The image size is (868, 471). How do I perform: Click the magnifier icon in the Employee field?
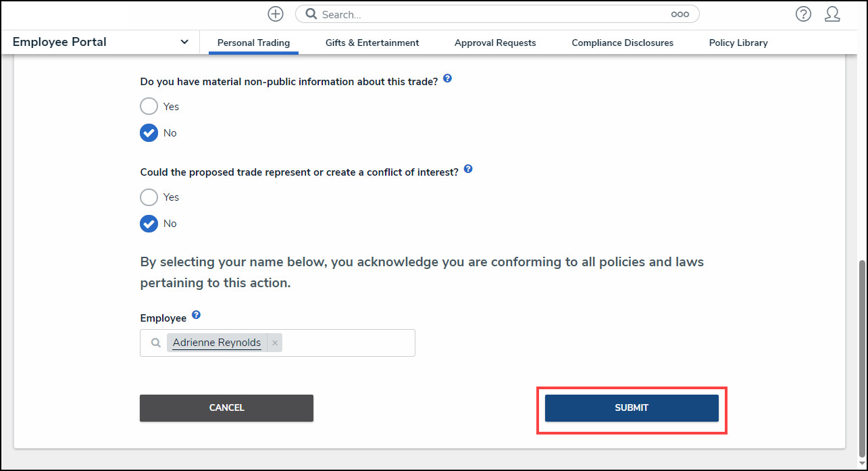click(155, 343)
